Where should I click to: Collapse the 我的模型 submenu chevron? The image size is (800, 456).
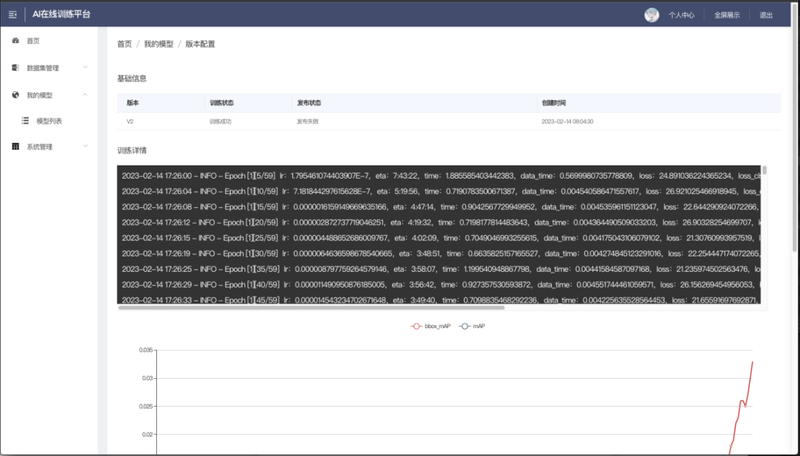click(85, 95)
